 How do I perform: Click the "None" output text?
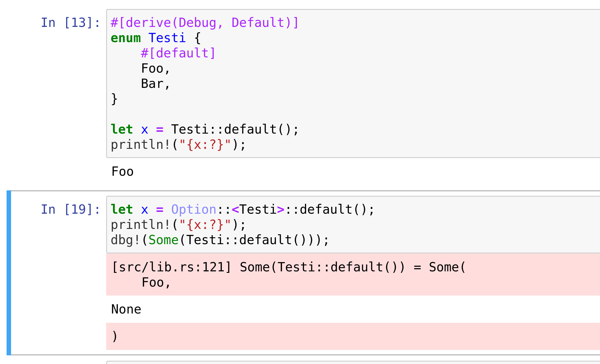pos(126,309)
